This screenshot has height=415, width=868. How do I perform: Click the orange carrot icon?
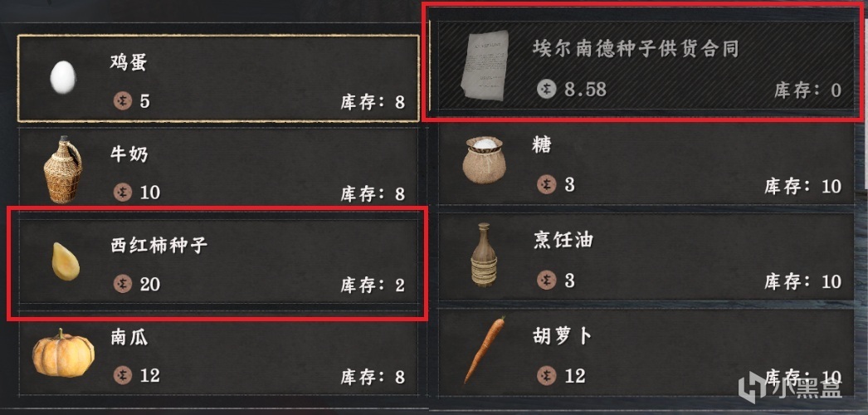pyautogui.click(x=484, y=350)
